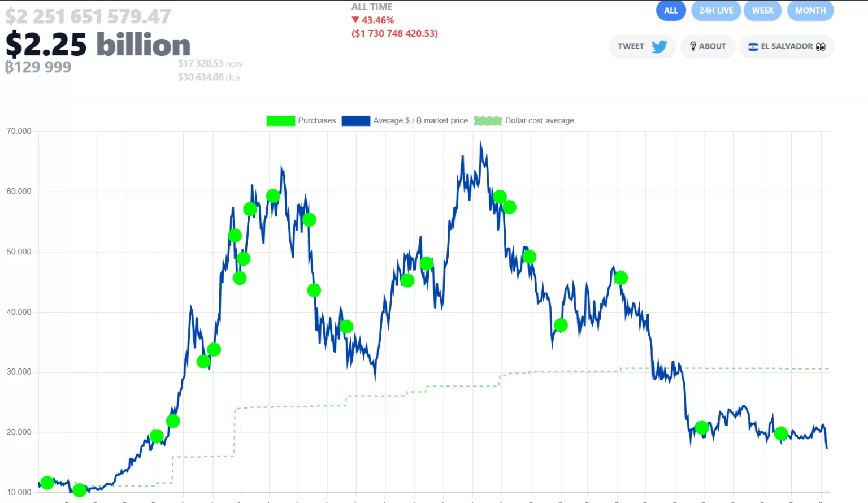Click the Twitter bird icon
This screenshot has width=868, height=503.
(x=659, y=46)
